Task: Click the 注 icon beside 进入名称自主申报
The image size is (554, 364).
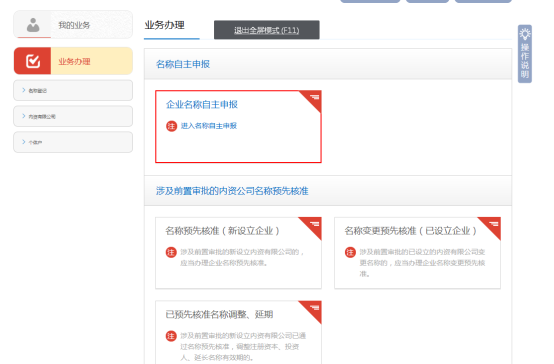Action: (x=171, y=126)
